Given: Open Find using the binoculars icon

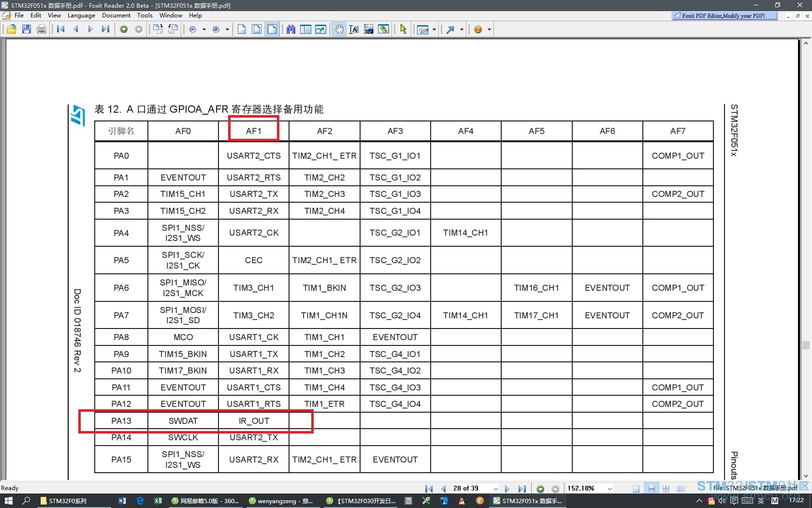Looking at the screenshot, I should (x=291, y=30).
